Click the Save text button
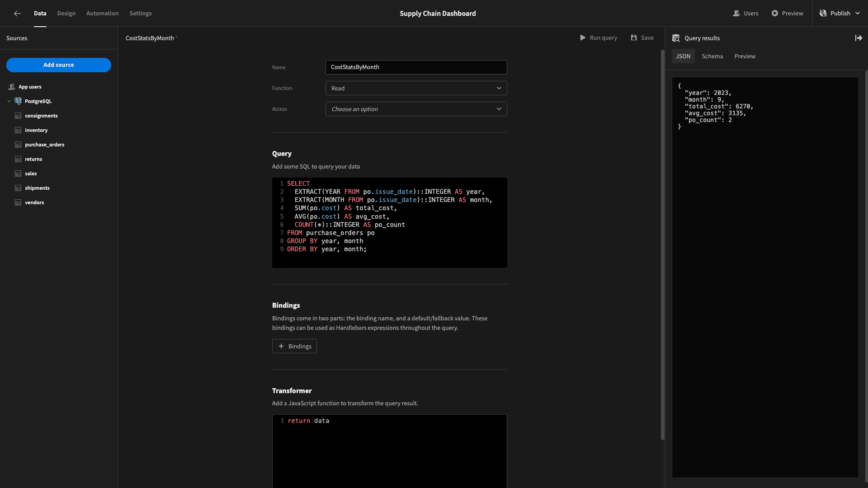The width and height of the screenshot is (868, 488). point(647,38)
